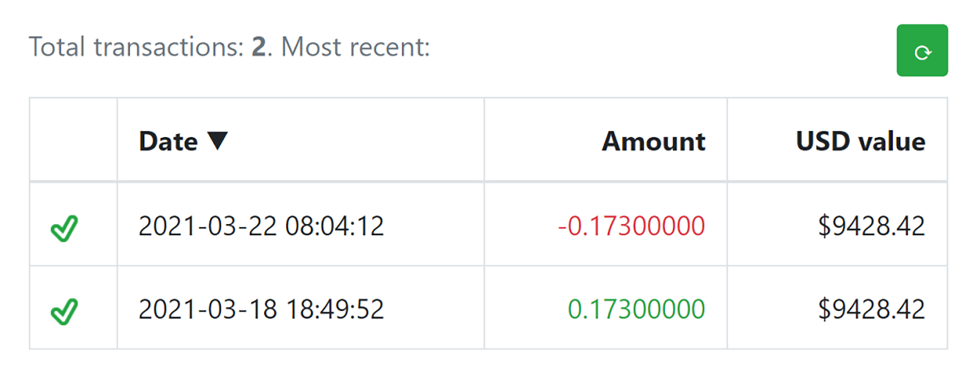Viewport: 980px width, 380px height.
Task: Select the time 18:49:52 in second row
Action: click(334, 310)
